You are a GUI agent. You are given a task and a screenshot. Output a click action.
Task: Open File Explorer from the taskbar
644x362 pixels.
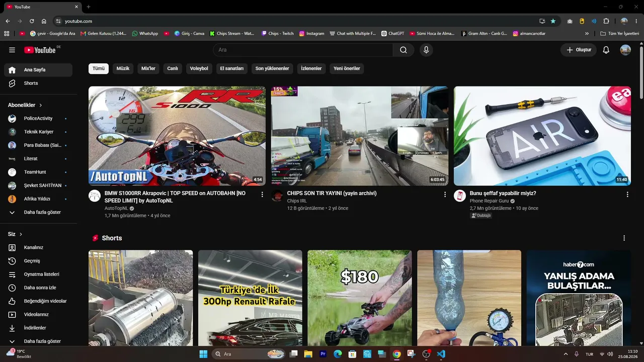308,354
